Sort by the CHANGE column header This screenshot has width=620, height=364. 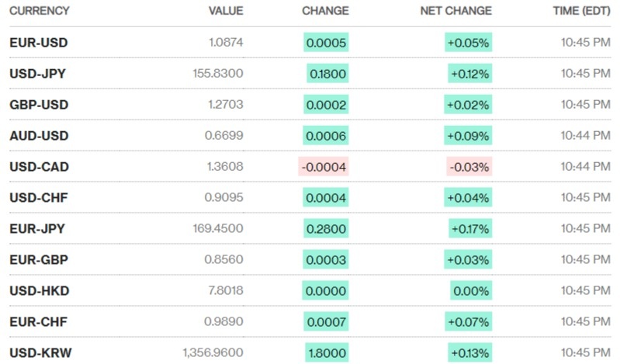(x=325, y=12)
